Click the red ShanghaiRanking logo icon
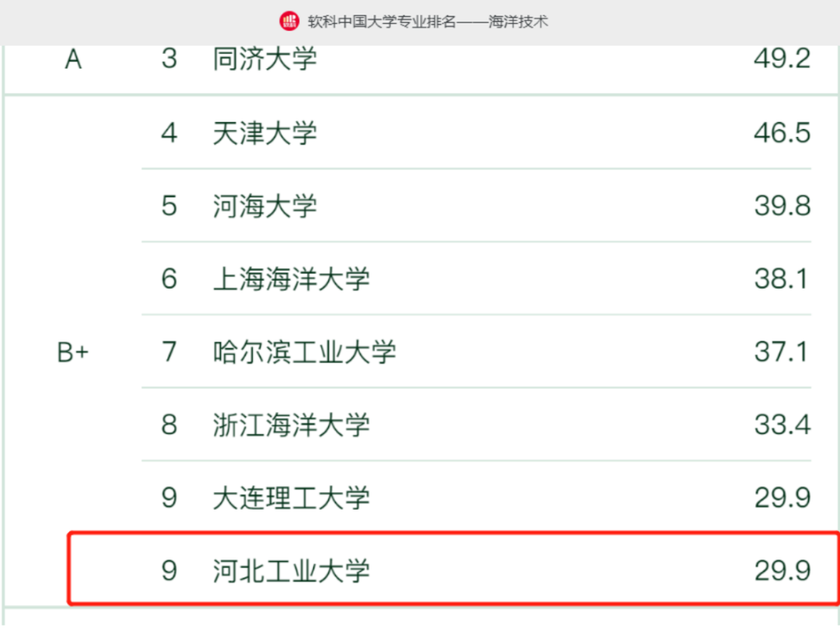 [x=289, y=21]
